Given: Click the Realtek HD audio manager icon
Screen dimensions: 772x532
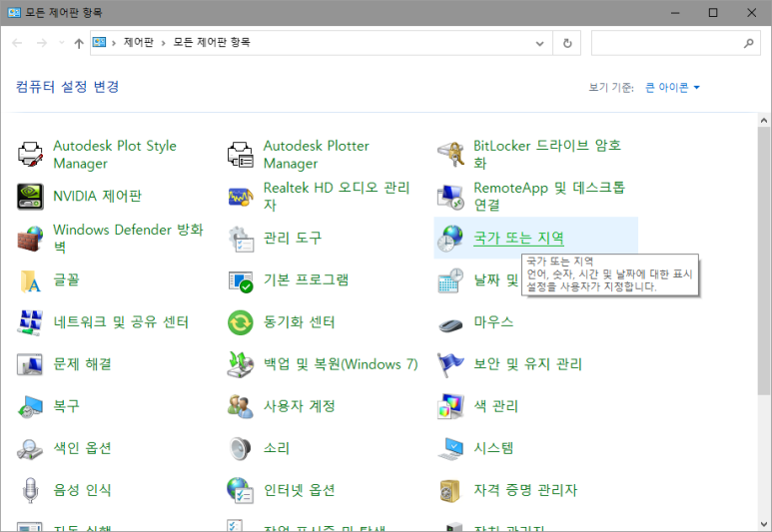Looking at the screenshot, I should (x=241, y=197).
